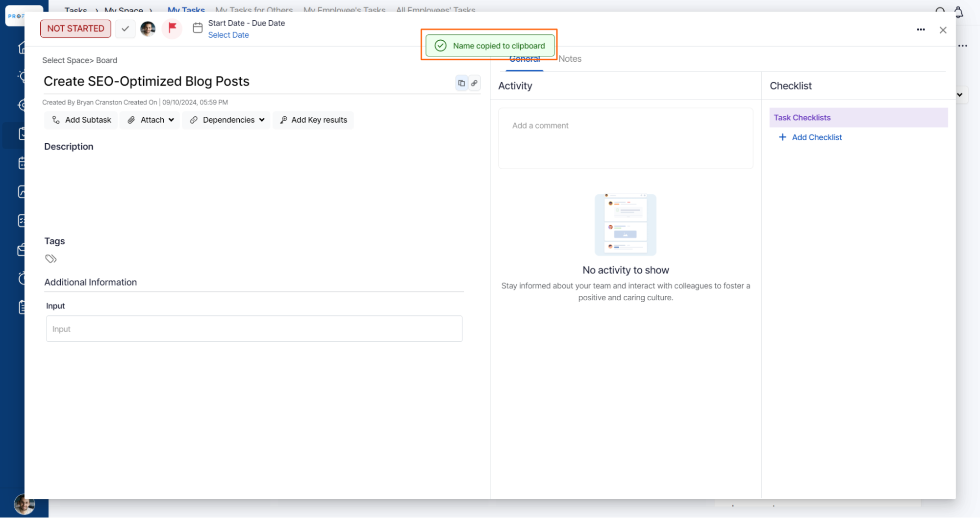Focus the Add a comment box

(625, 138)
